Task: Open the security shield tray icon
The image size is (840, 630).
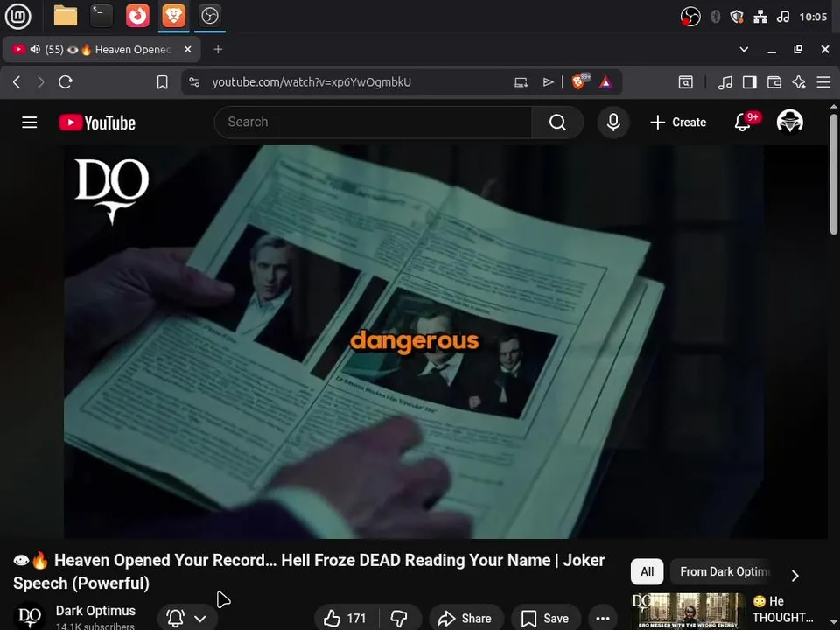Action: click(737, 17)
